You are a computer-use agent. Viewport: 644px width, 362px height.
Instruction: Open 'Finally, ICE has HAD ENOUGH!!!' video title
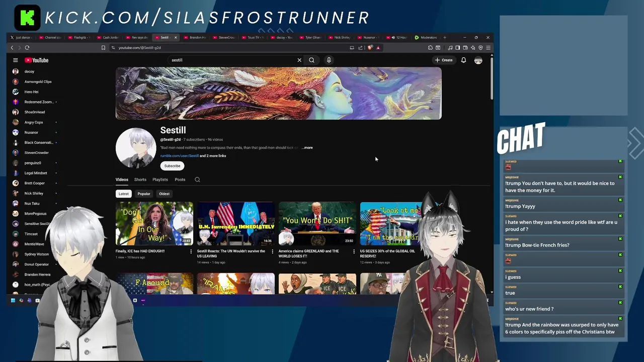click(x=140, y=251)
